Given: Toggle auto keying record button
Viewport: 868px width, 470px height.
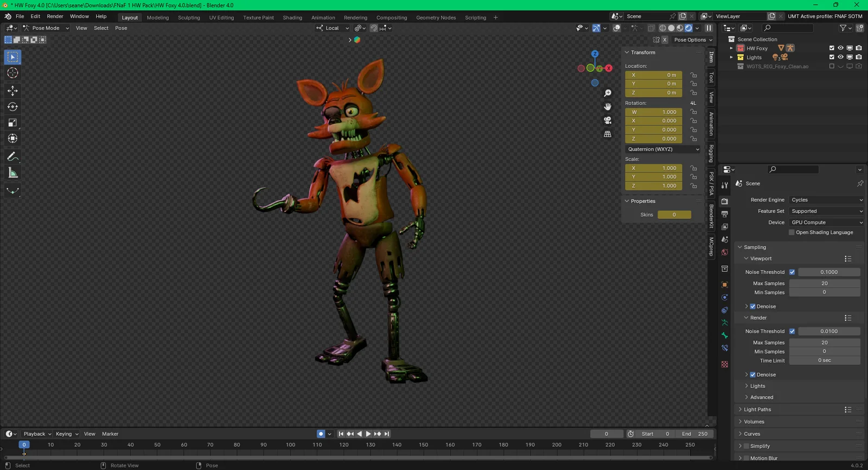Looking at the screenshot, I should (x=321, y=434).
